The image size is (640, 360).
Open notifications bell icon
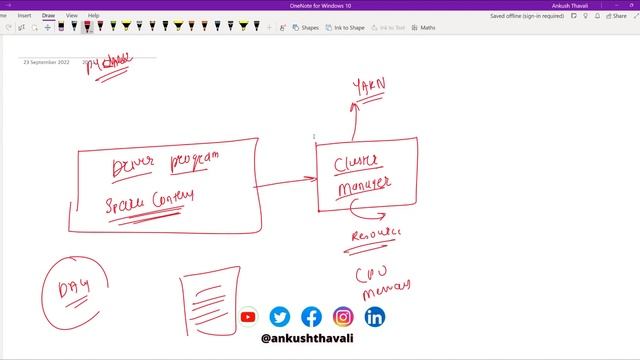point(597,16)
